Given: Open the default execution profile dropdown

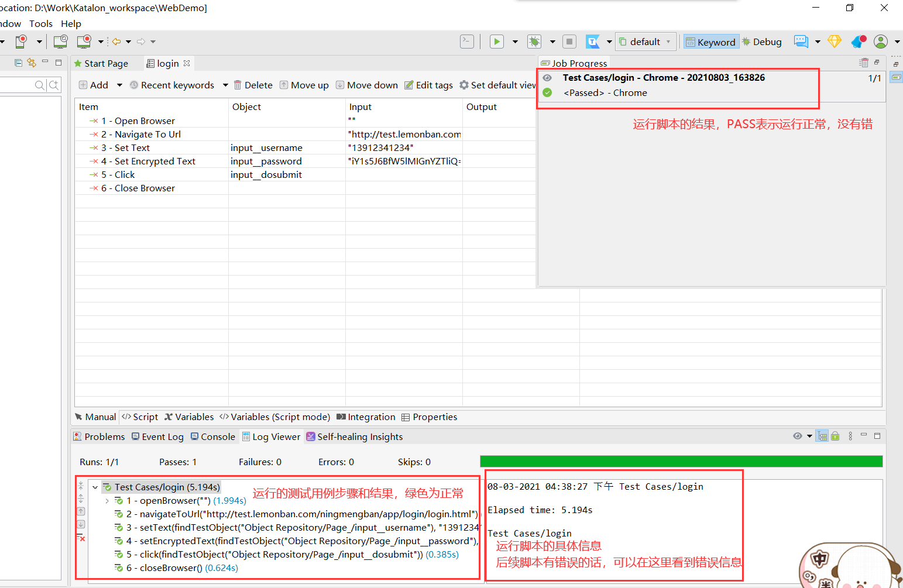Looking at the screenshot, I should point(646,42).
